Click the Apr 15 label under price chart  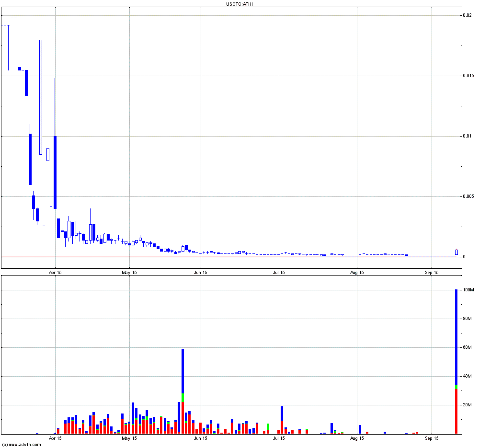pyautogui.click(x=55, y=273)
